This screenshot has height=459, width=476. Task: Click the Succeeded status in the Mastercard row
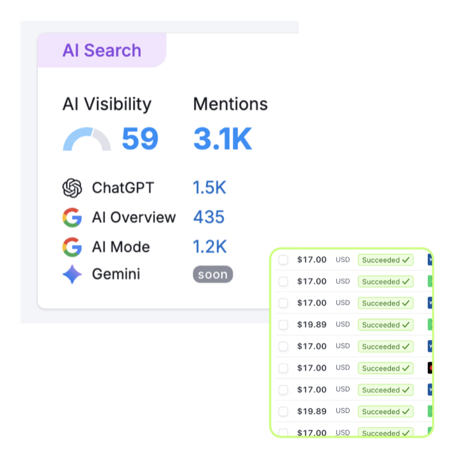click(x=385, y=368)
